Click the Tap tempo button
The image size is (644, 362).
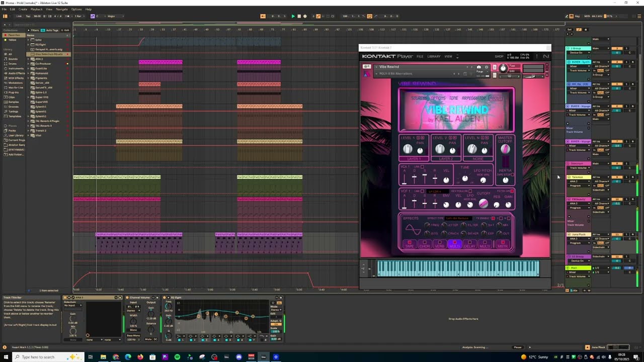[28, 16]
